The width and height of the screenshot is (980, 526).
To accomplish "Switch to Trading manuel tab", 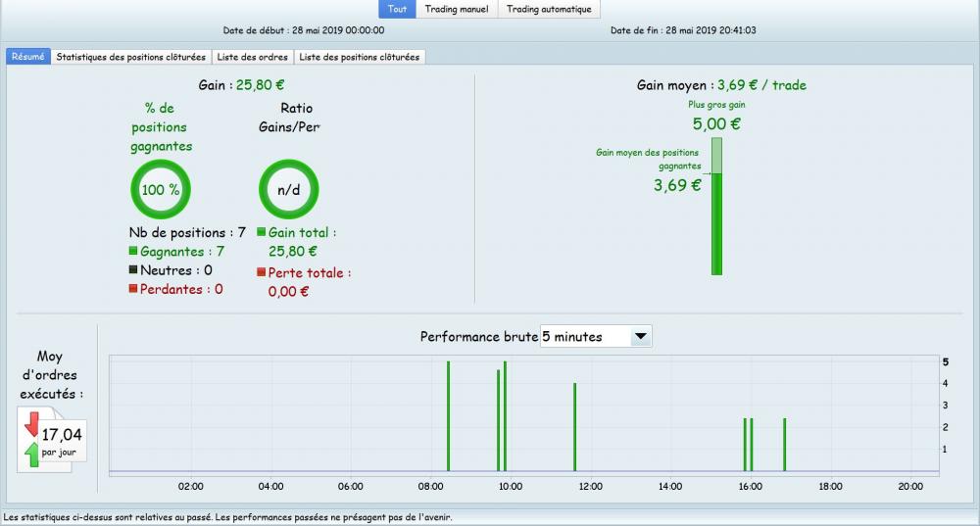I will pyautogui.click(x=457, y=9).
